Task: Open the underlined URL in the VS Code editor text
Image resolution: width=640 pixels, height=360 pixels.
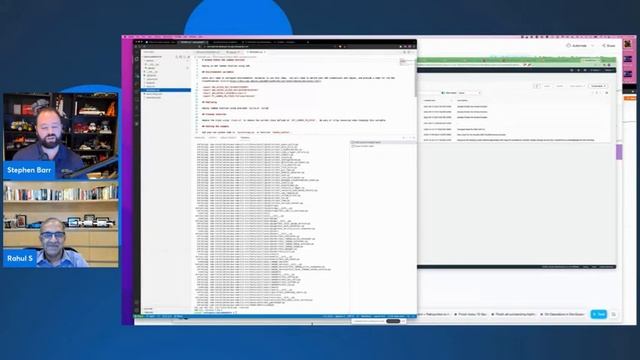Action: [275, 81]
